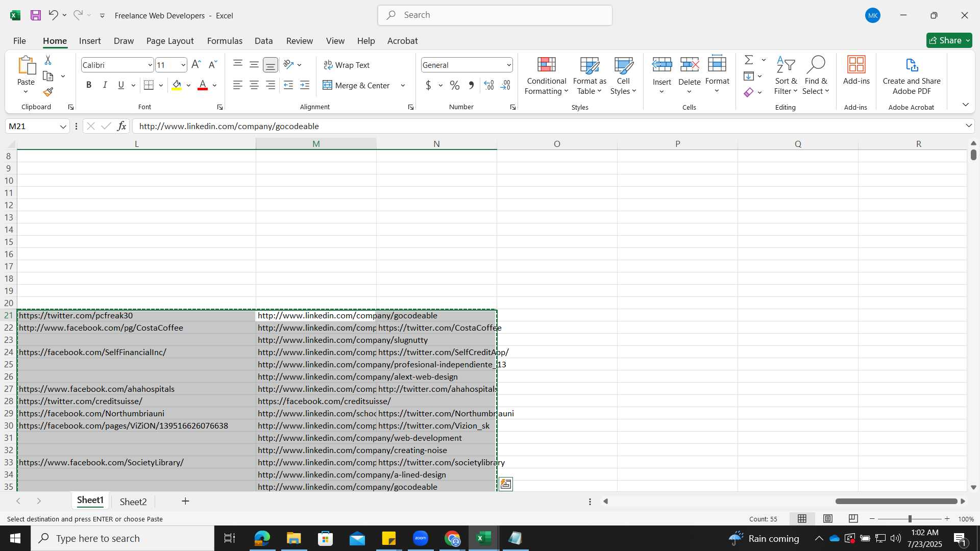
Task: Open the MK account profile button
Action: click(873, 15)
